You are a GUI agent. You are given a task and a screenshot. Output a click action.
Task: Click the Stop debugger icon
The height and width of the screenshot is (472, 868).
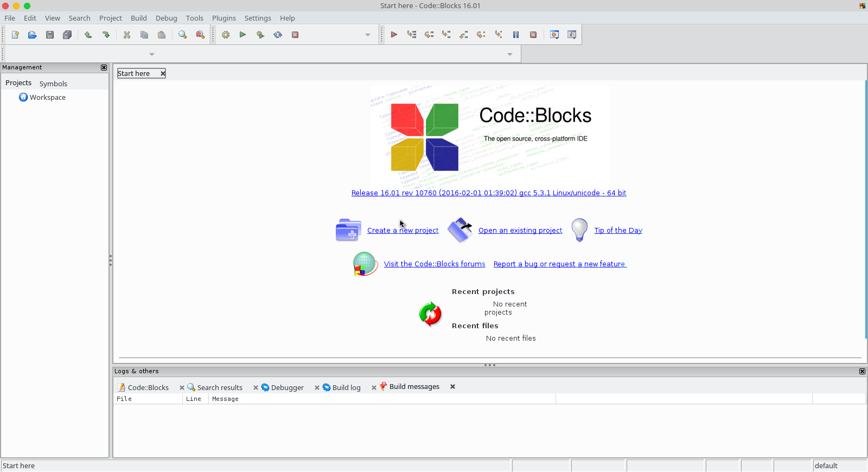tap(533, 35)
